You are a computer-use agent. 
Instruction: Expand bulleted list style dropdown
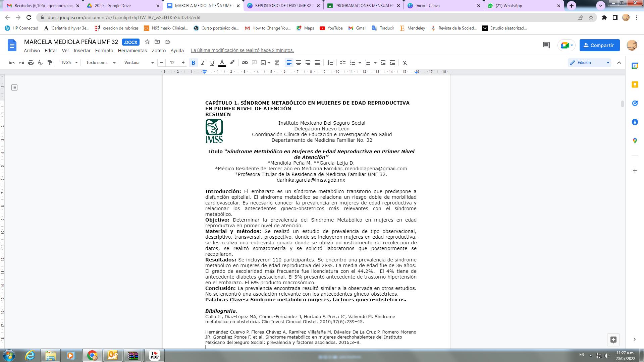coord(360,63)
